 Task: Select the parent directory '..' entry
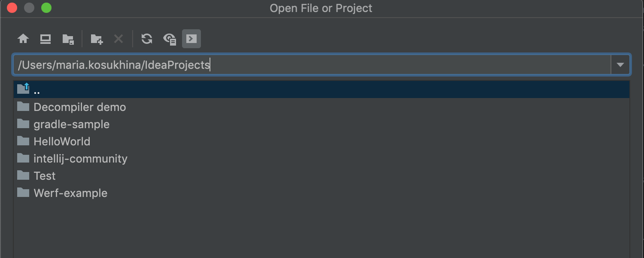37,90
